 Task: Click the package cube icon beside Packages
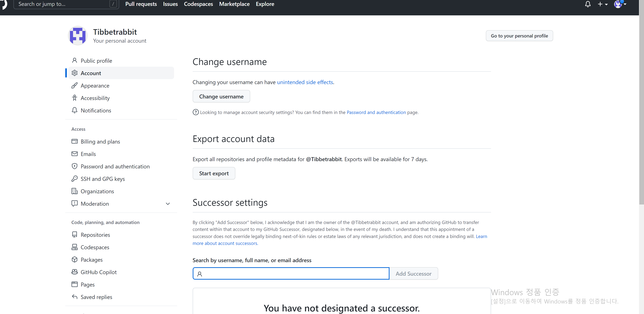(x=74, y=259)
